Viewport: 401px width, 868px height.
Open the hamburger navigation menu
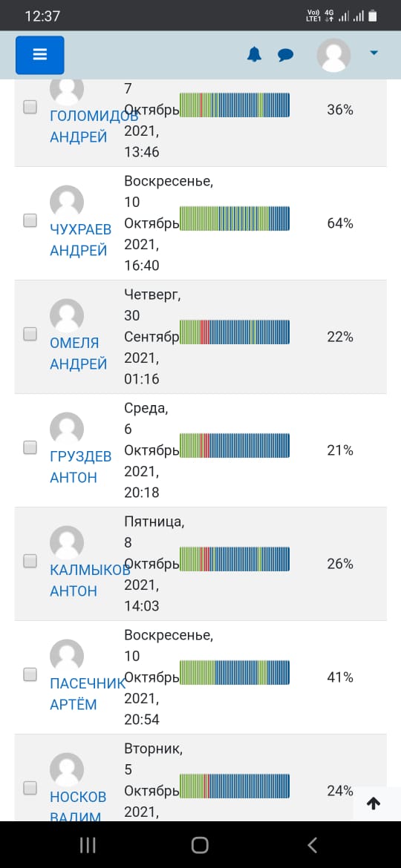(x=40, y=55)
